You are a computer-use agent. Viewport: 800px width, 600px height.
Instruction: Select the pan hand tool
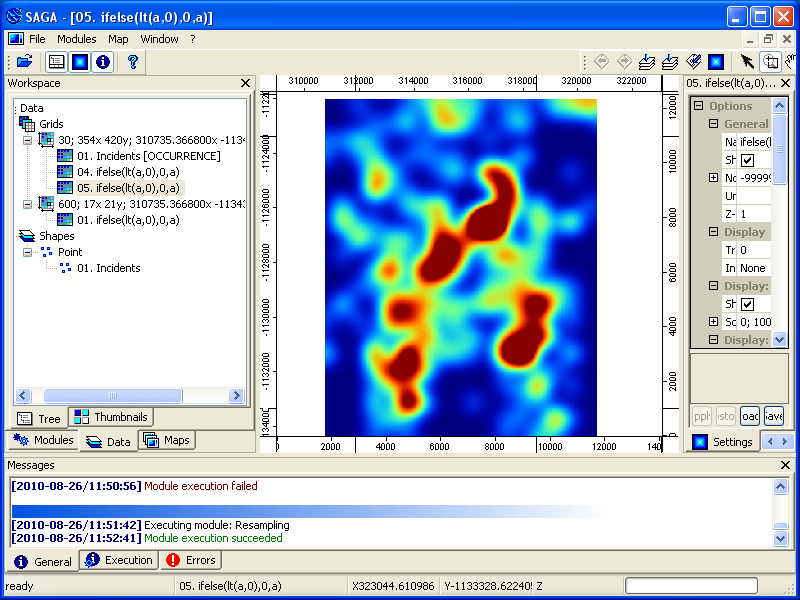[791, 61]
